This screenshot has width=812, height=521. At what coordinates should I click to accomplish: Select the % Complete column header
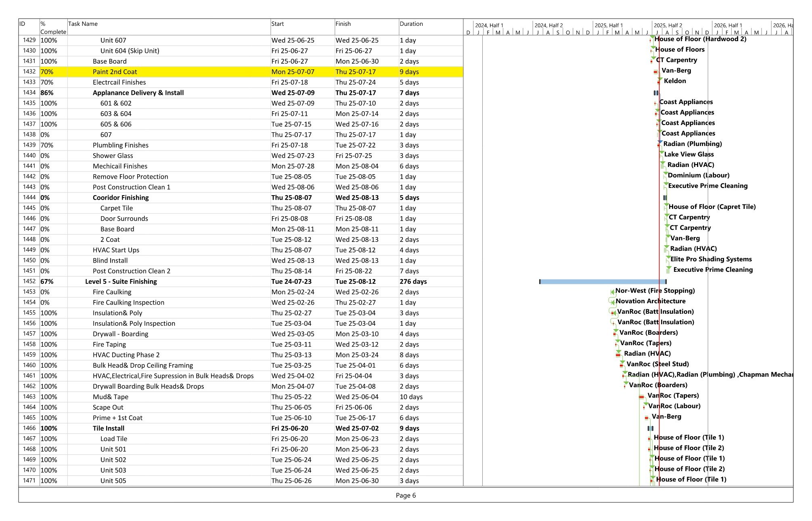(53, 27)
